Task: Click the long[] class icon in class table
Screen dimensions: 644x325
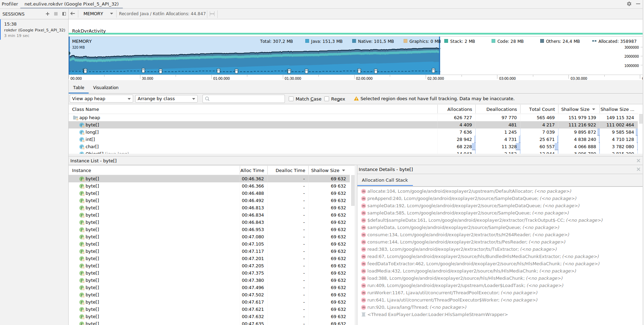Action: pyautogui.click(x=82, y=132)
